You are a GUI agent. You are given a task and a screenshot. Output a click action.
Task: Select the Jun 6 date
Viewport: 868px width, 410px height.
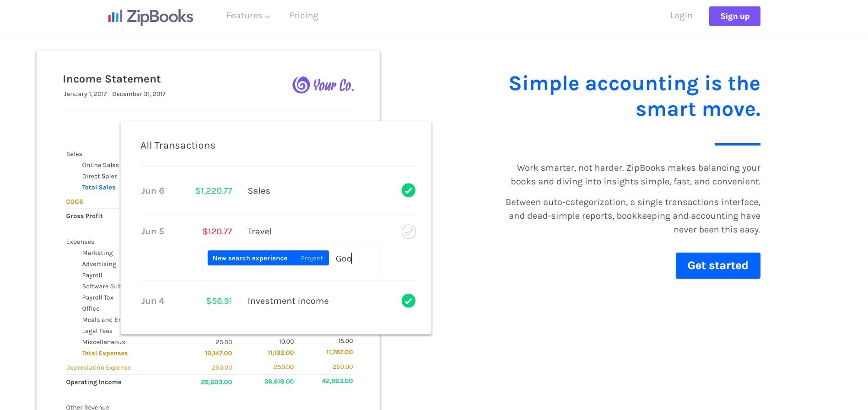tap(152, 191)
